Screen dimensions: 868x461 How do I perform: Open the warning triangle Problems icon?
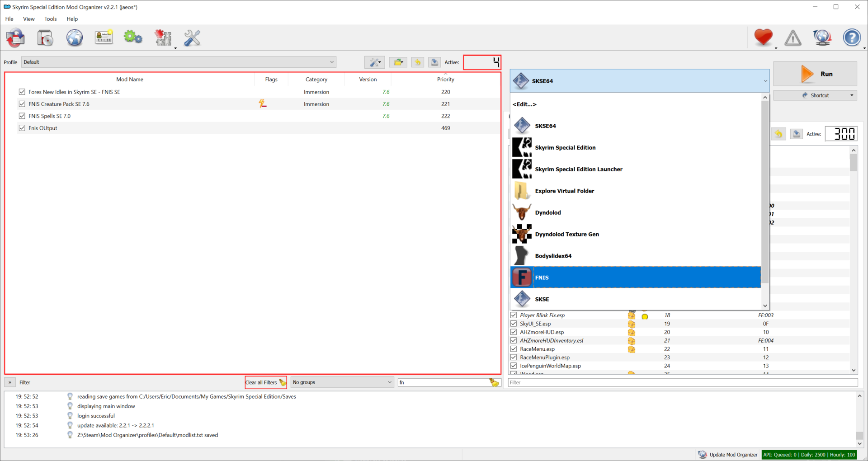point(793,38)
